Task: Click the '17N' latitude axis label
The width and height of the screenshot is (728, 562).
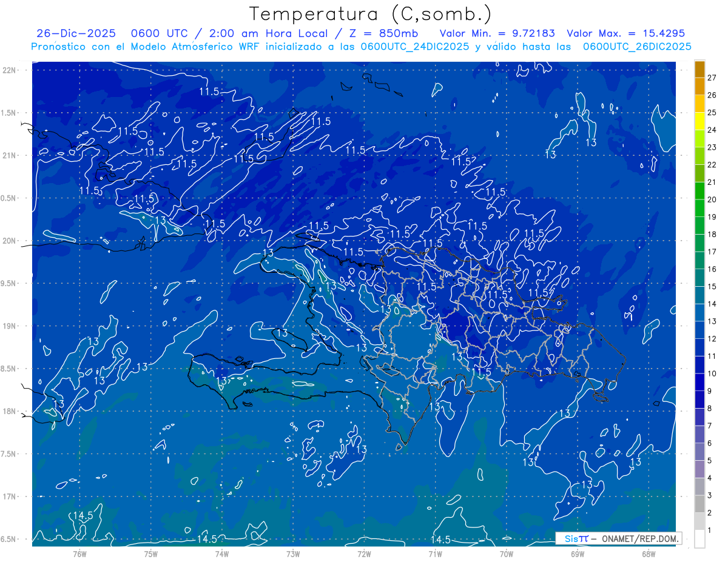Action: coord(10,497)
